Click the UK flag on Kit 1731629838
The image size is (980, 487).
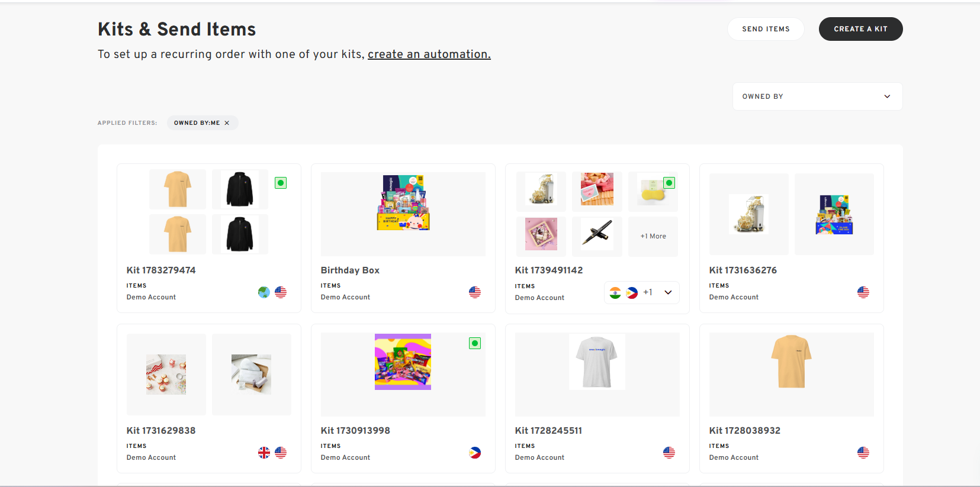pyautogui.click(x=264, y=453)
